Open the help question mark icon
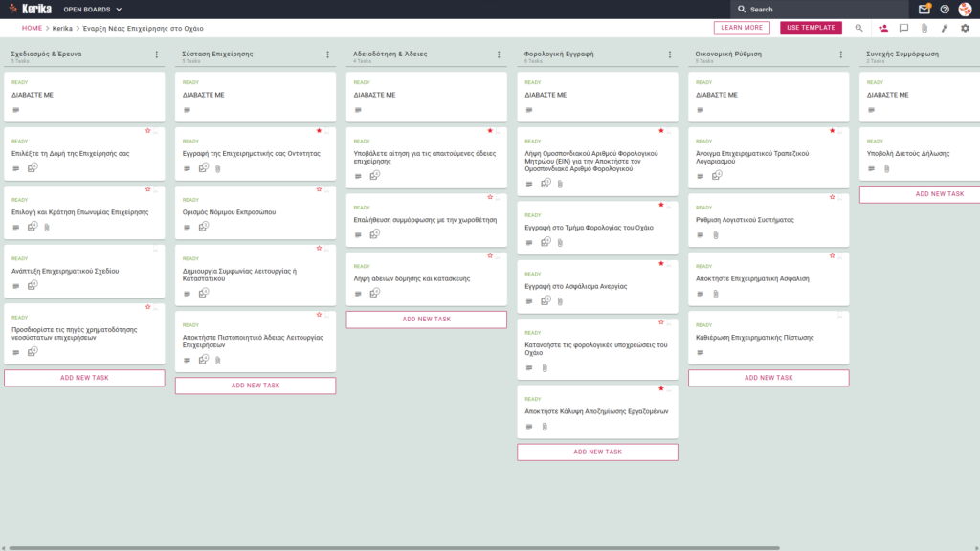980x551 pixels. coord(945,10)
